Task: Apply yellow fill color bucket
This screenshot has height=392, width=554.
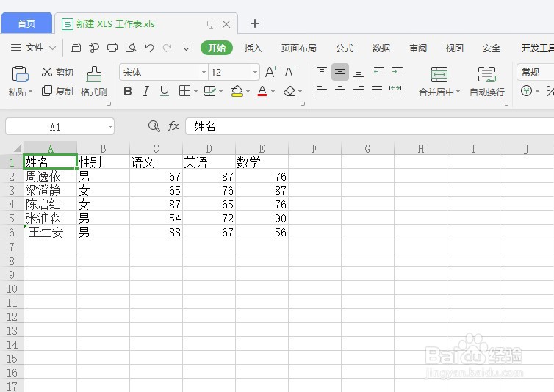Action: (237, 92)
